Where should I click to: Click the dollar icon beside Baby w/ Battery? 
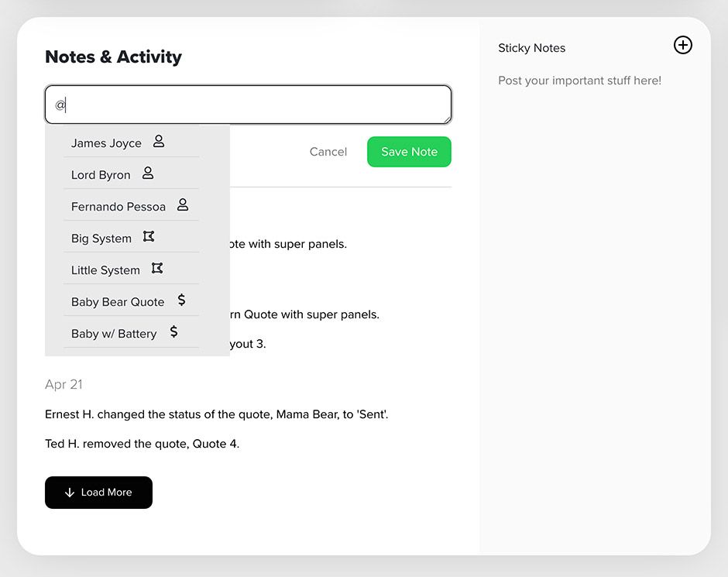173,331
